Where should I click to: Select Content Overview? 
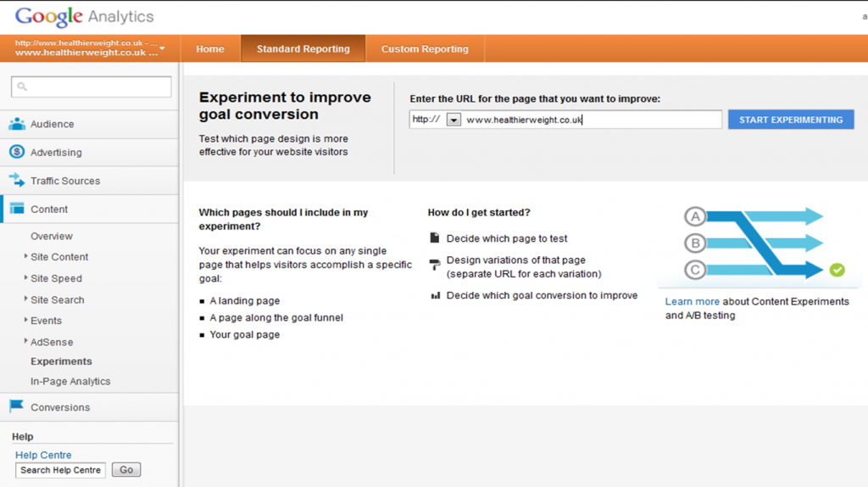tap(52, 236)
